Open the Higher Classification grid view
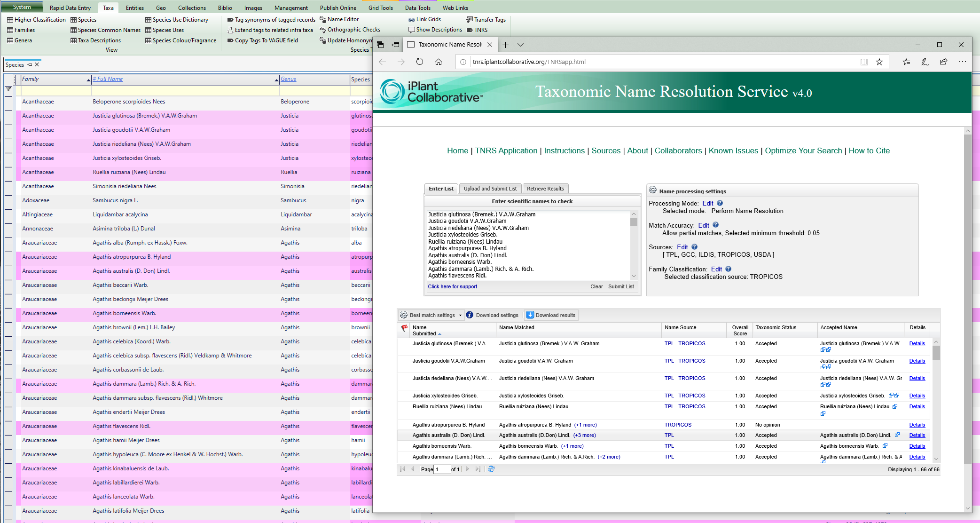The image size is (980, 523). (x=36, y=20)
